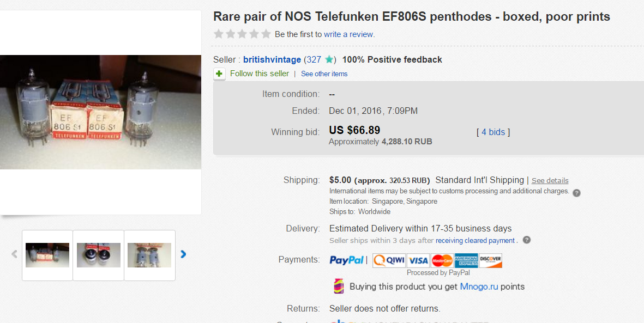This screenshot has width=644, height=323.
Task: View the 4 bids history
Action: (493, 132)
